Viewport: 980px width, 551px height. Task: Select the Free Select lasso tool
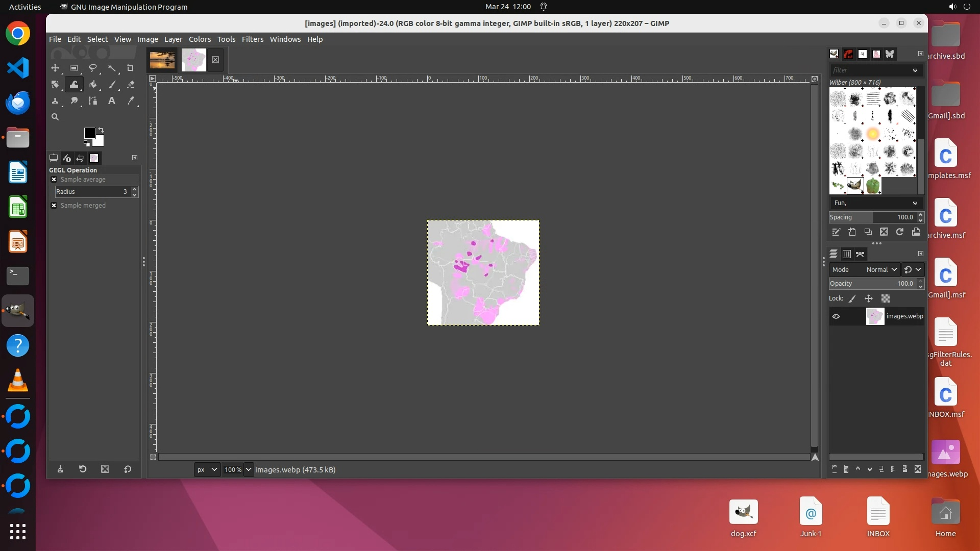(93, 68)
